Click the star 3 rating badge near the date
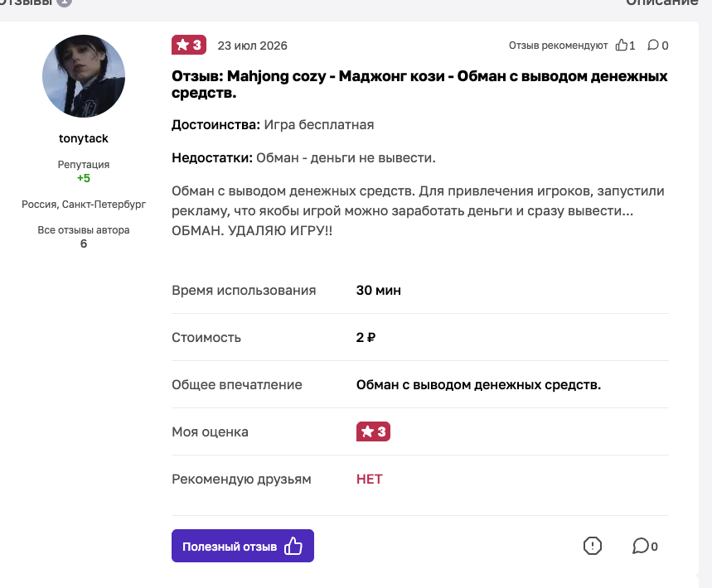The width and height of the screenshot is (712, 588). click(x=189, y=45)
